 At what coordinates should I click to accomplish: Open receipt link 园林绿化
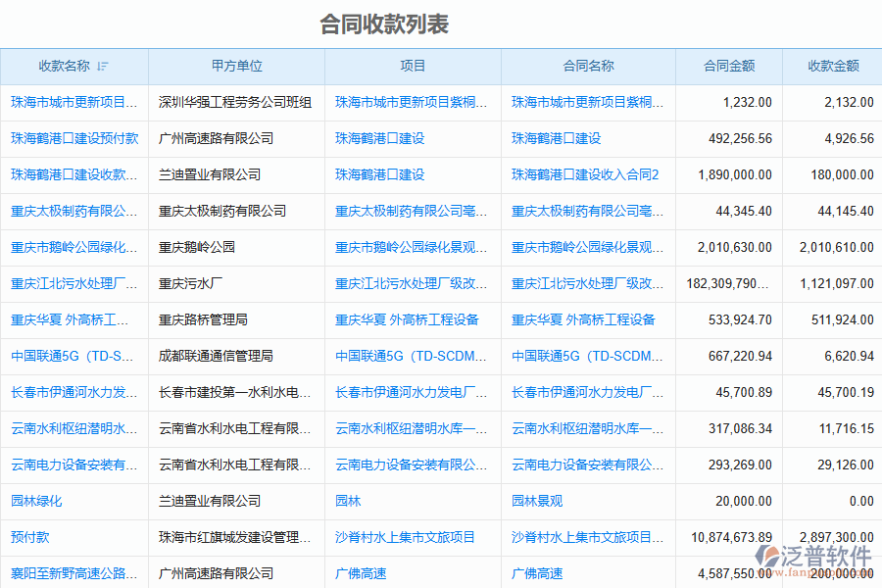point(36,502)
